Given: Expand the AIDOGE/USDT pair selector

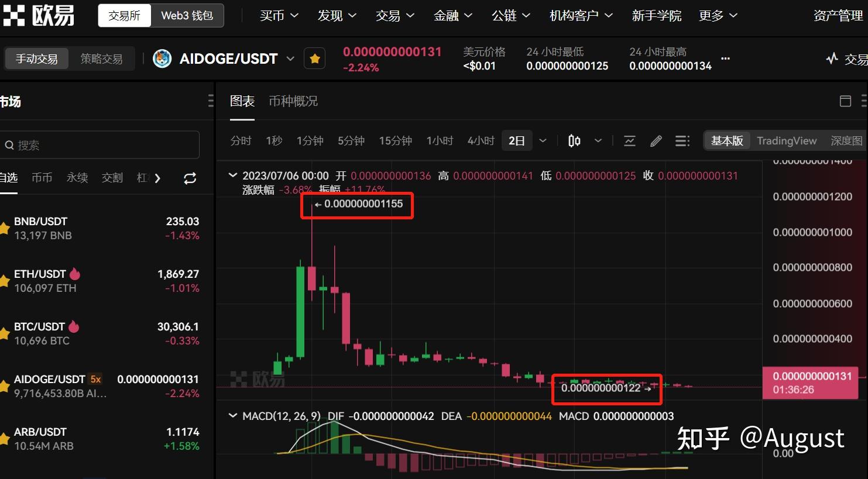Looking at the screenshot, I should [290, 58].
